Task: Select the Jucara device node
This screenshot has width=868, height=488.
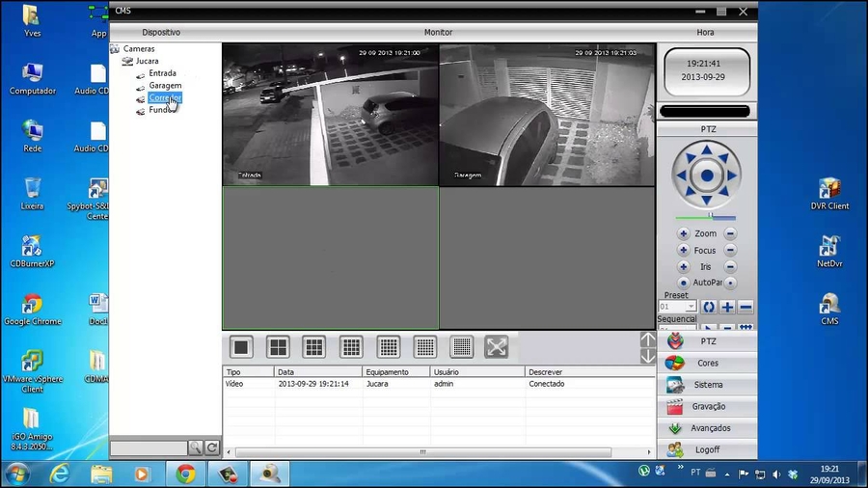Action: click(x=147, y=61)
